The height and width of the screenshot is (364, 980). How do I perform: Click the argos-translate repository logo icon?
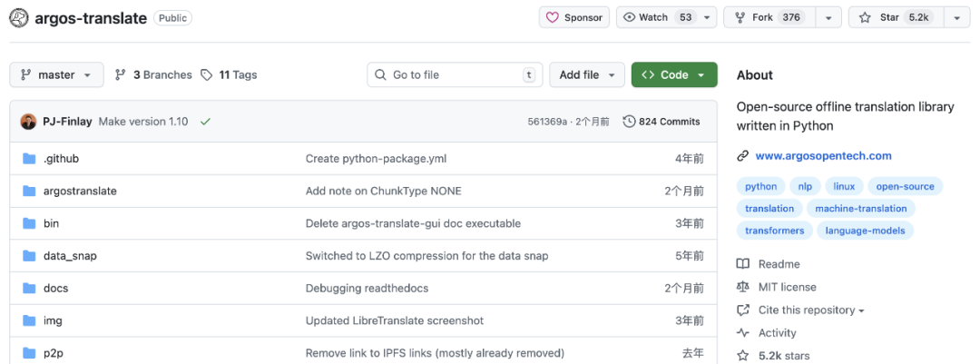[18, 18]
